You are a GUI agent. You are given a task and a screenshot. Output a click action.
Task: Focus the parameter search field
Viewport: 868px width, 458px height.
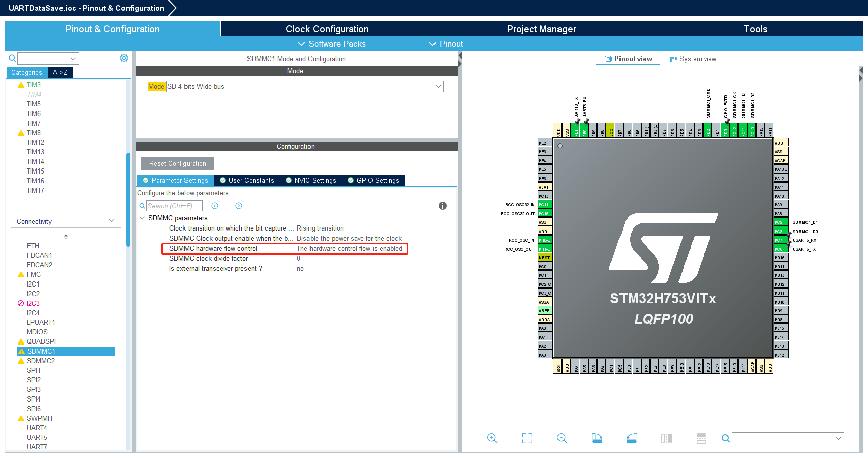(174, 206)
